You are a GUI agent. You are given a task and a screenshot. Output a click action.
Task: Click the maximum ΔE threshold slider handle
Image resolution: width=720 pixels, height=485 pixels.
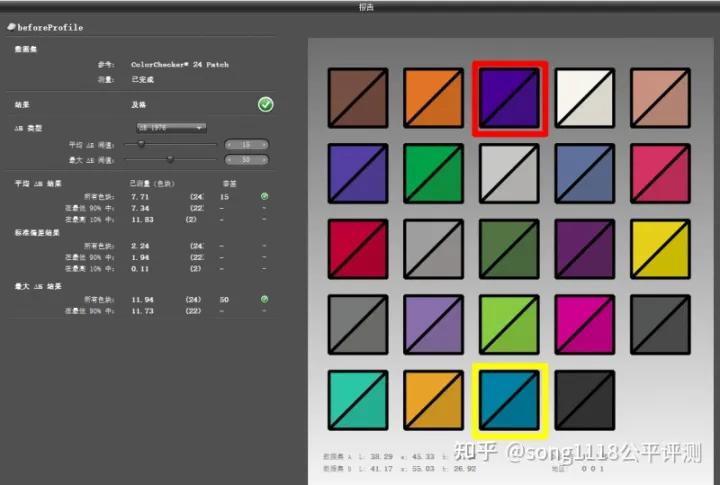pyautogui.click(x=170, y=158)
